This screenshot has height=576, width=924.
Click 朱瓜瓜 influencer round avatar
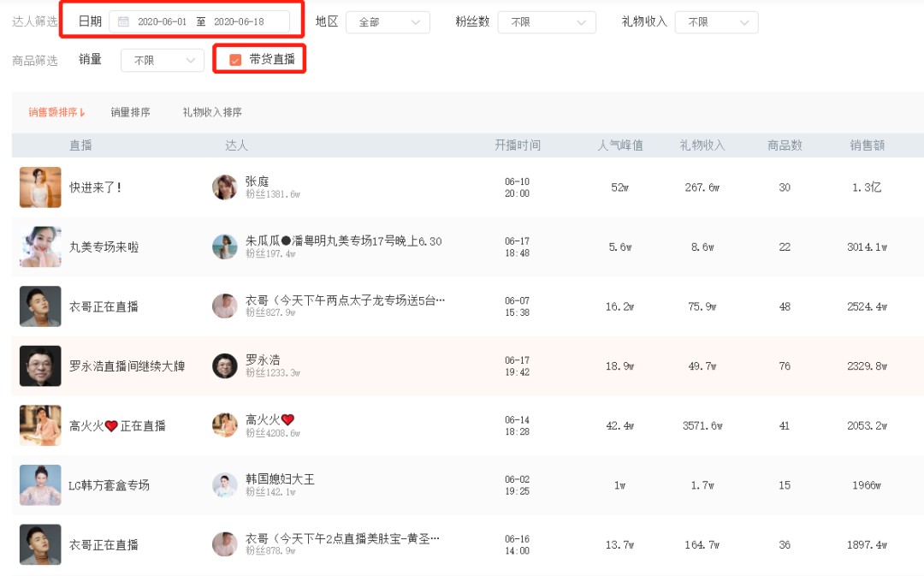[224, 247]
